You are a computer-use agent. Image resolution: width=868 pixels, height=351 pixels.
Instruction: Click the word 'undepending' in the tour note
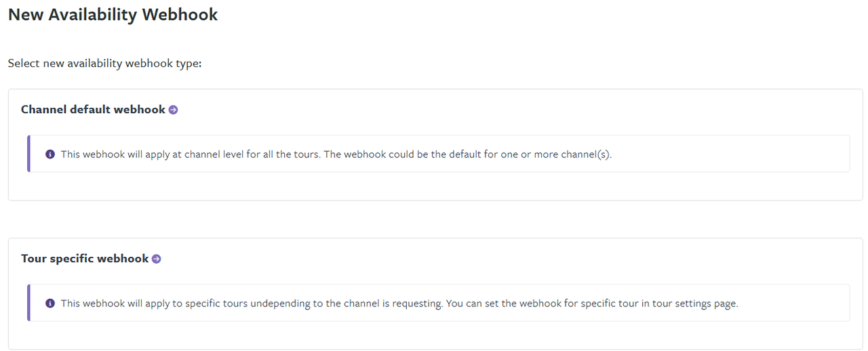point(281,303)
